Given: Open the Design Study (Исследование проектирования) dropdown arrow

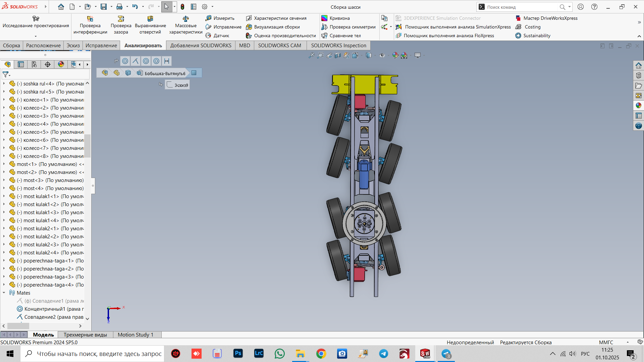Looking at the screenshot, I should coord(36,36).
